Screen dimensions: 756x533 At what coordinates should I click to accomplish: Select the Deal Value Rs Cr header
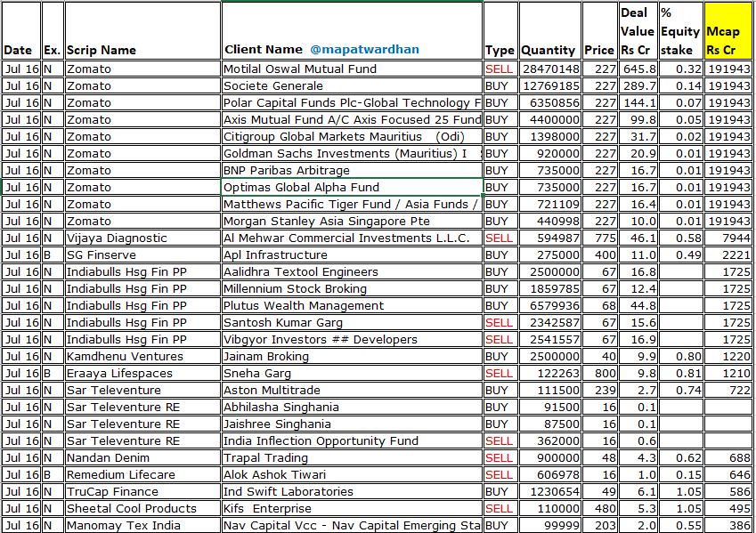[x=638, y=31]
